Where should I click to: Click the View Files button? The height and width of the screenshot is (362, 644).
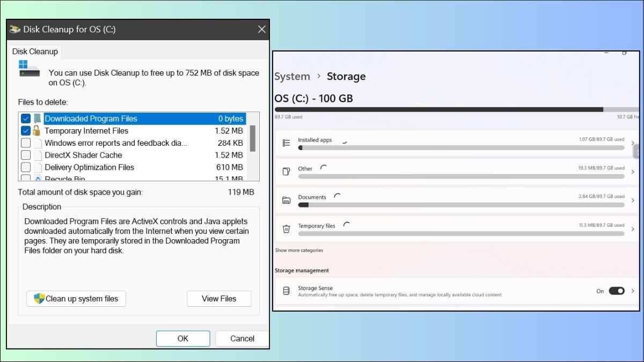click(x=219, y=299)
